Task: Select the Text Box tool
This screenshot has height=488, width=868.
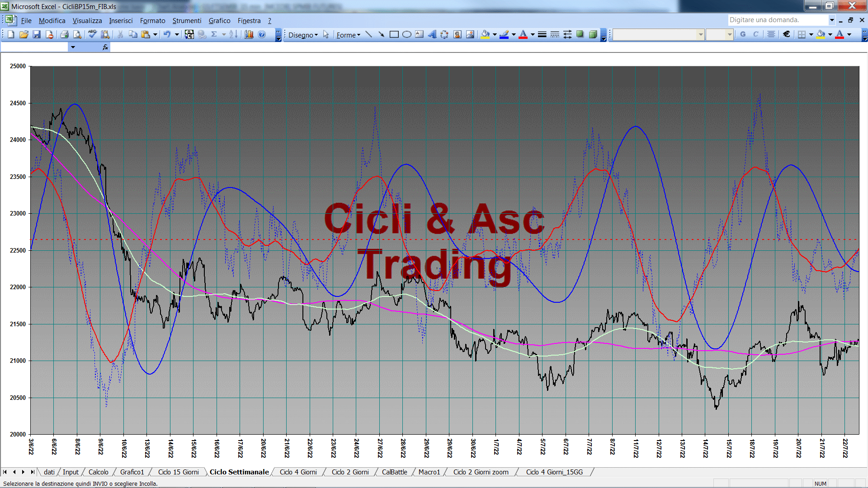Action: (x=420, y=34)
